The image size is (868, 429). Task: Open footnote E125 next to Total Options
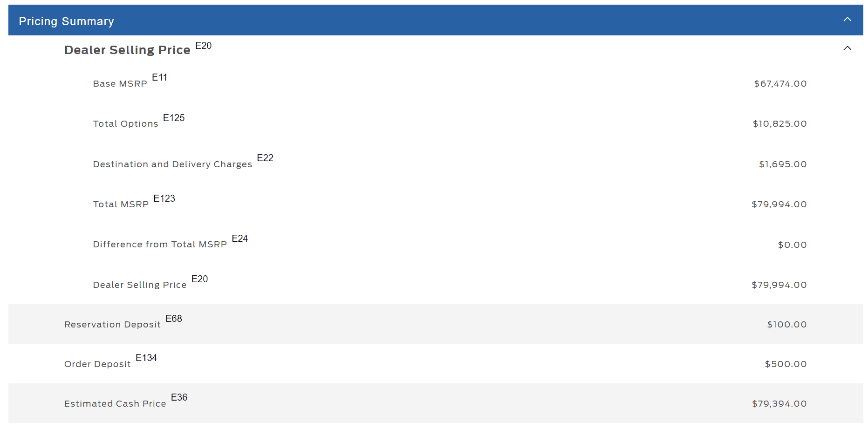(x=174, y=118)
